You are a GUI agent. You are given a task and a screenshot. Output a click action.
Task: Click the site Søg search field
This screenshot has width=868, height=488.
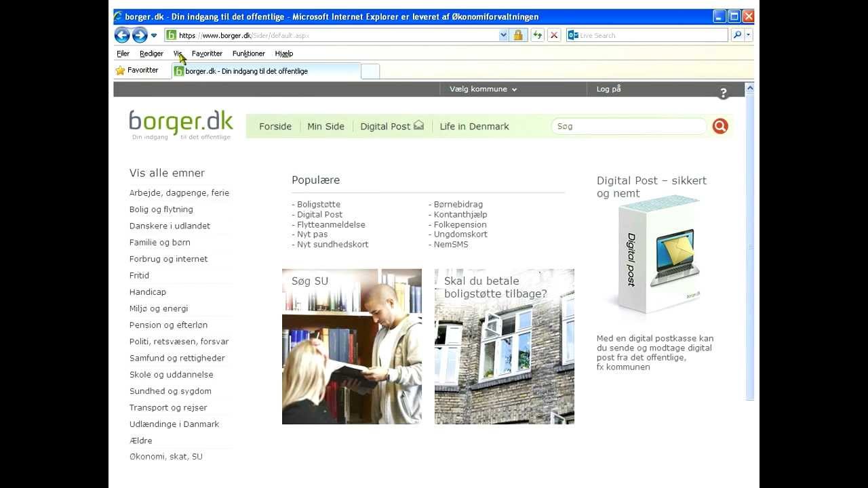(629, 126)
